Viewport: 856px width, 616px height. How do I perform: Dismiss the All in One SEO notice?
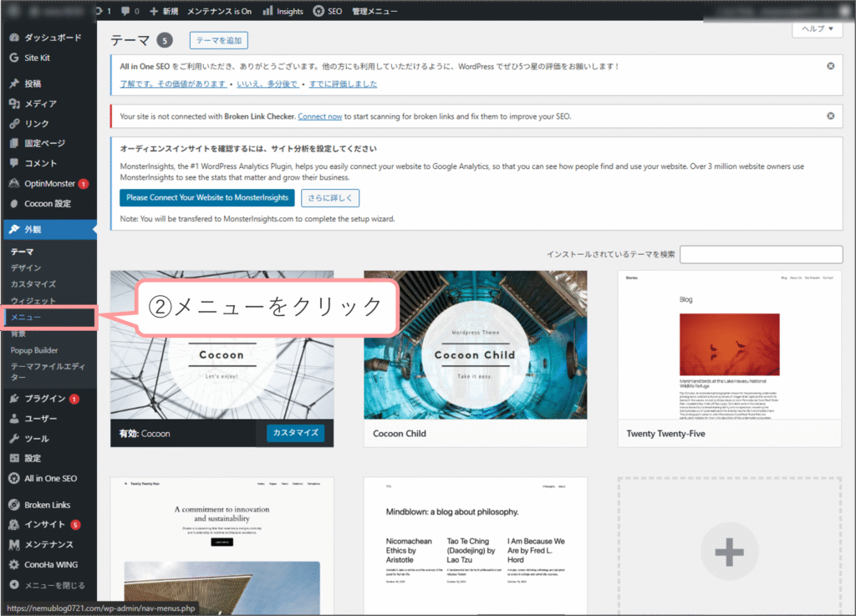[830, 66]
